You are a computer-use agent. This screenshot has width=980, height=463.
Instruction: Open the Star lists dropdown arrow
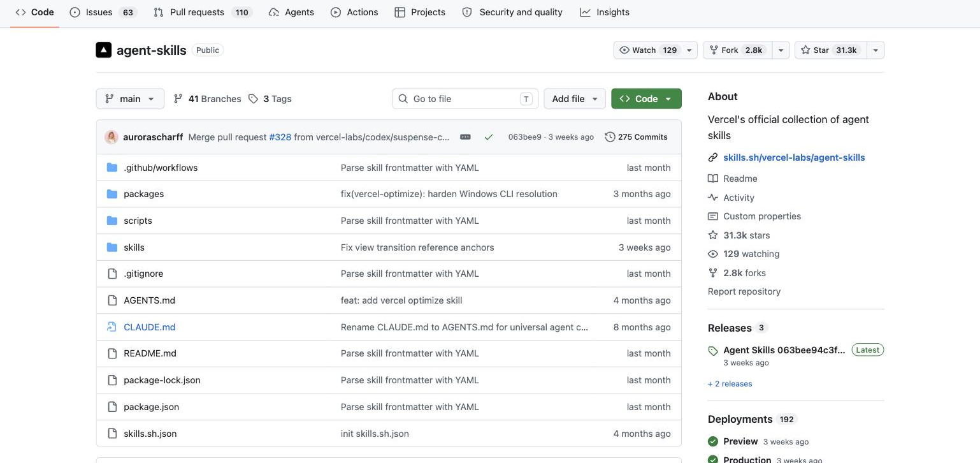pos(876,50)
